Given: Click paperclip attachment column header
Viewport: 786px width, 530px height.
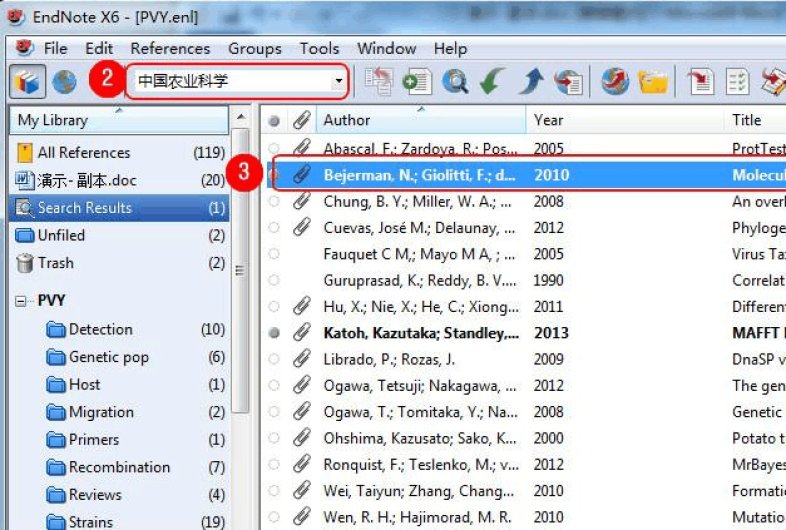Looking at the screenshot, I should pos(301,120).
